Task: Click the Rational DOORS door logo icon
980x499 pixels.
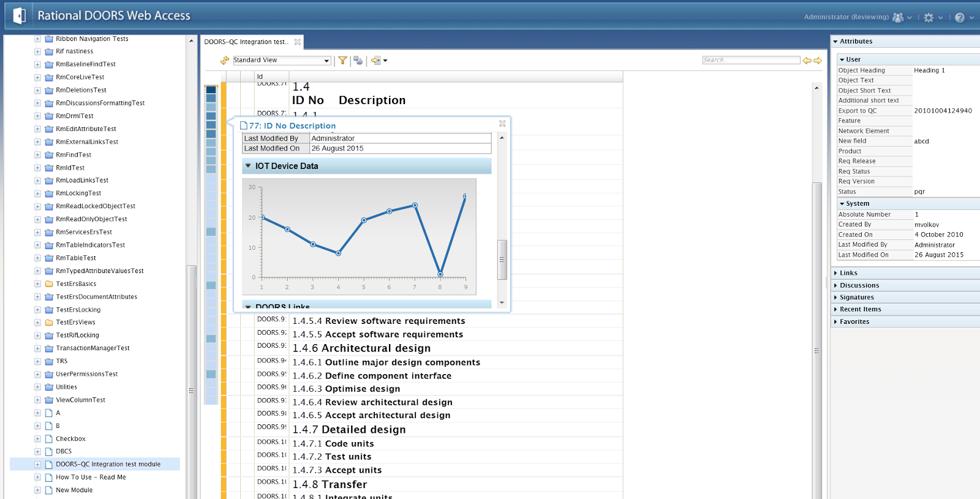Action: coord(20,15)
